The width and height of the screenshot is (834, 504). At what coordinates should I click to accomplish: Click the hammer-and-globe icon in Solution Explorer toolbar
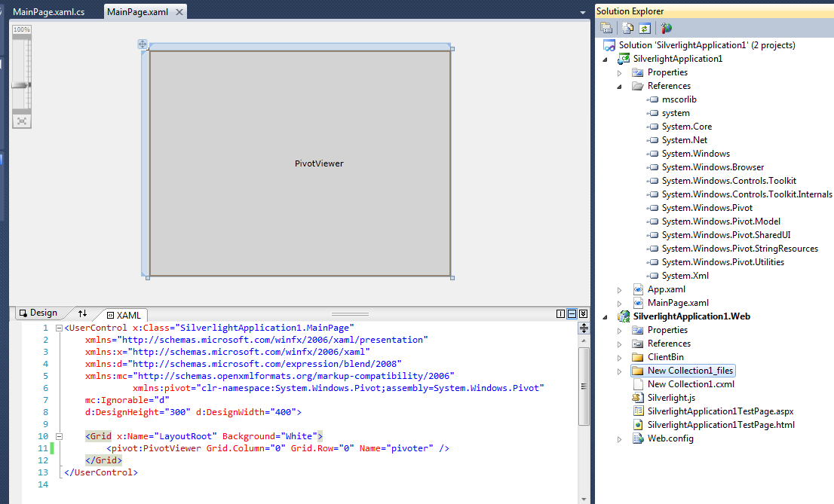click(x=666, y=28)
